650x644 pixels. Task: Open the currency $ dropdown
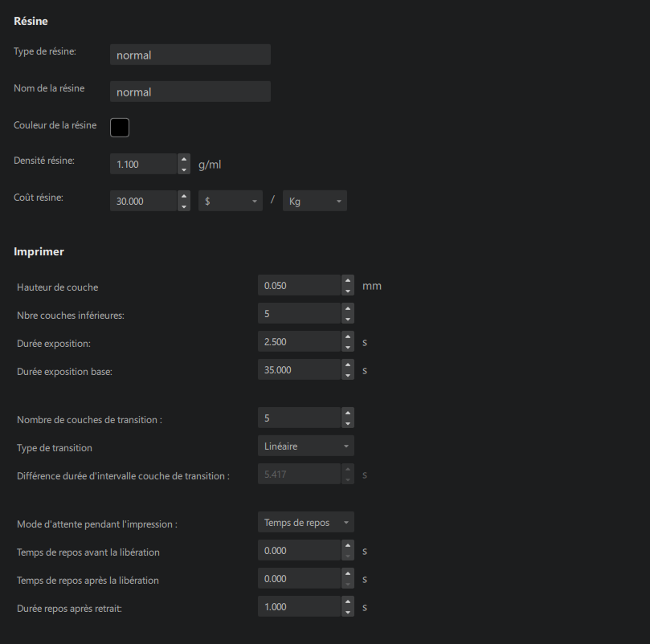[x=230, y=201]
